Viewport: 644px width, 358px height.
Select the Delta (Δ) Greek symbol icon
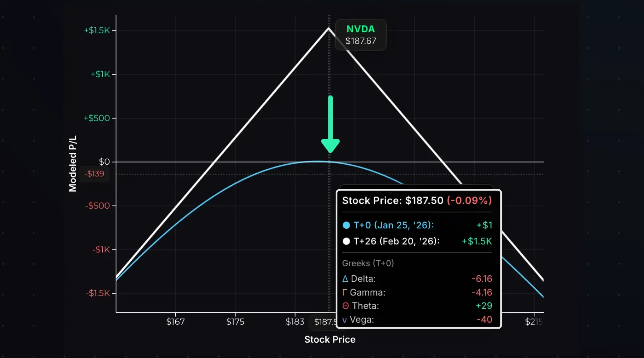click(345, 279)
